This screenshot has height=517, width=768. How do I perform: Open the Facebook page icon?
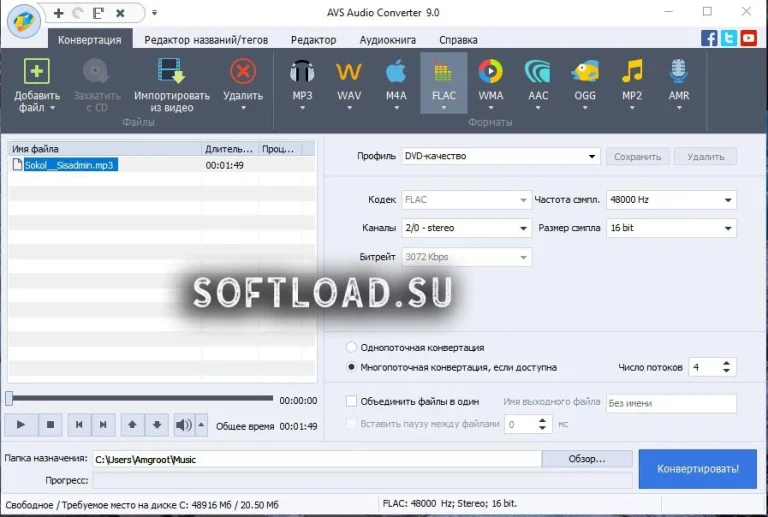tap(709, 38)
